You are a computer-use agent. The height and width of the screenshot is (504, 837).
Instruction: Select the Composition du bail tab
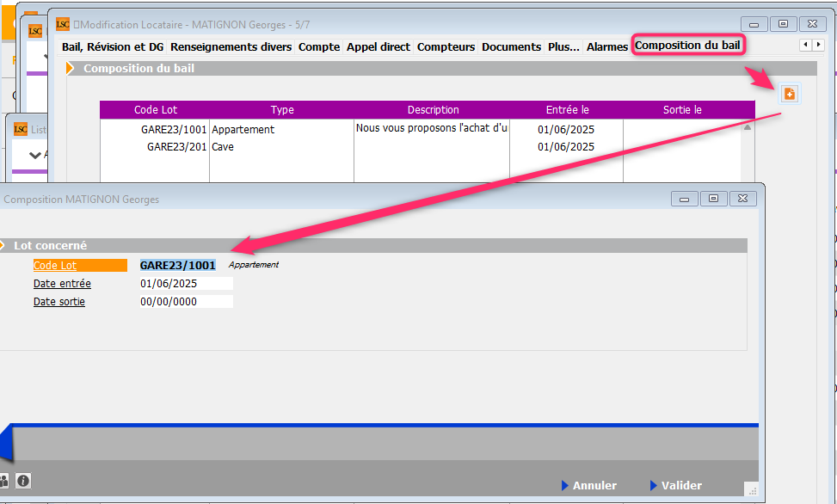(687, 46)
